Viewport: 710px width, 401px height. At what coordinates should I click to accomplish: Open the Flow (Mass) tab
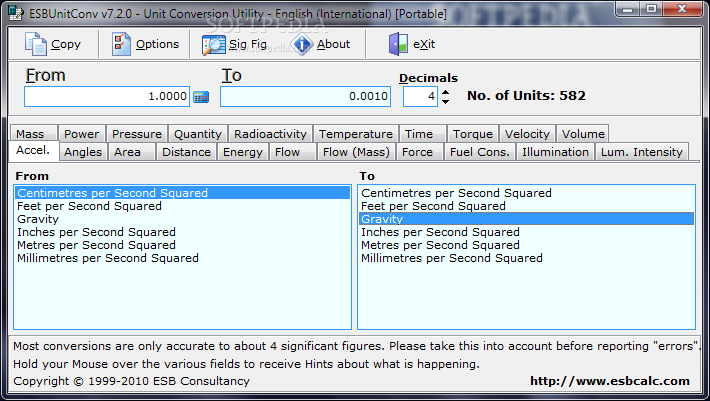coord(356,152)
